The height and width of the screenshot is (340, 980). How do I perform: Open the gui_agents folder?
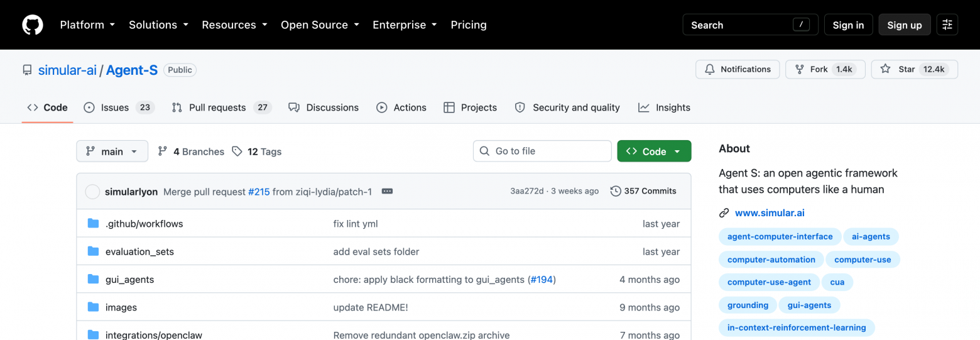(129, 280)
